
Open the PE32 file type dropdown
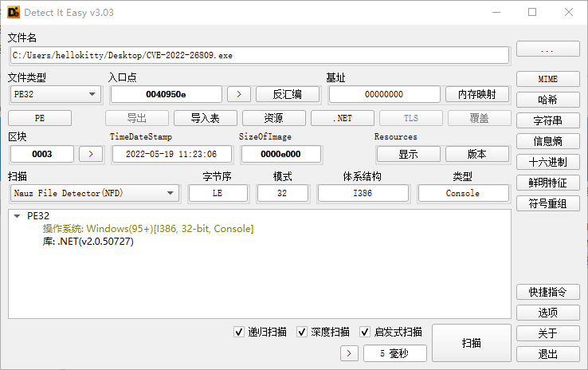[x=55, y=94]
